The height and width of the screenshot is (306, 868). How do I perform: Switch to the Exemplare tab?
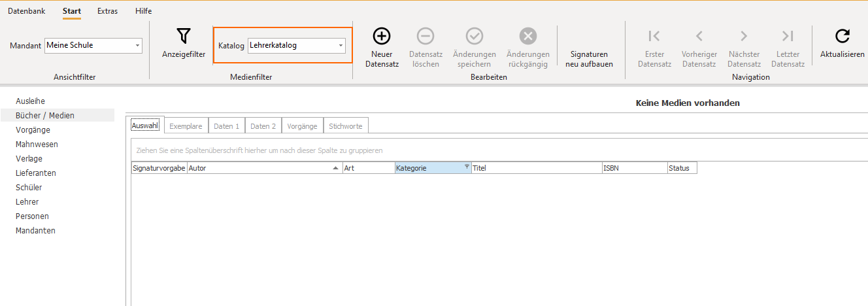pyautogui.click(x=186, y=126)
